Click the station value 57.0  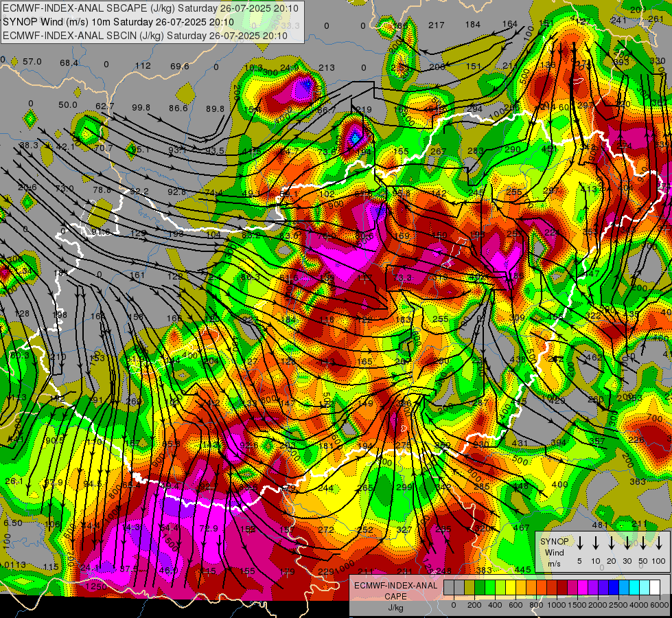[x=32, y=62]
